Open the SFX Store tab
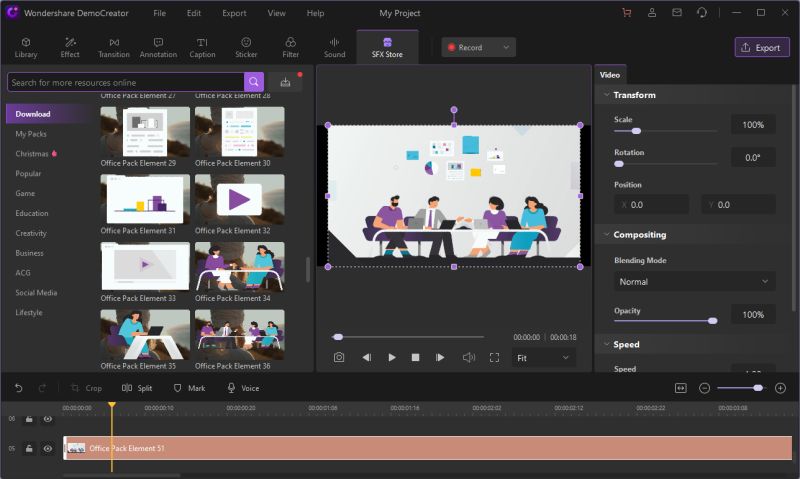 [x=387, y=48]
